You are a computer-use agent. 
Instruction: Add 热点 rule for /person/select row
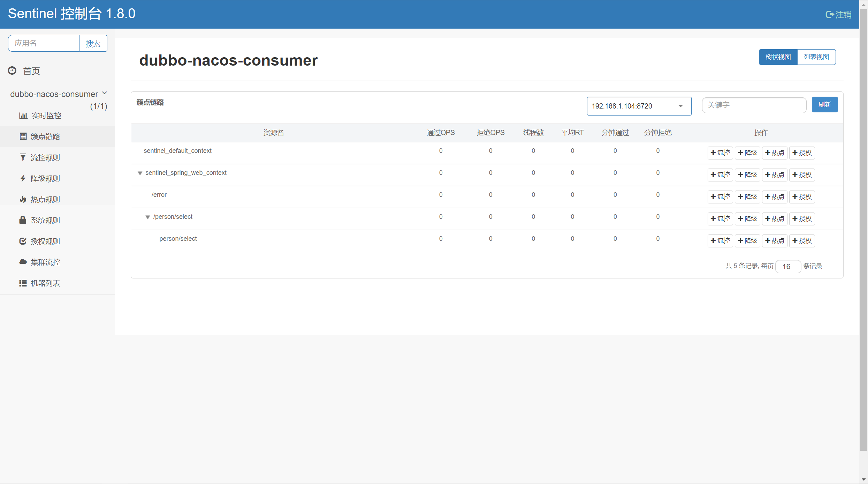point(775,219)
